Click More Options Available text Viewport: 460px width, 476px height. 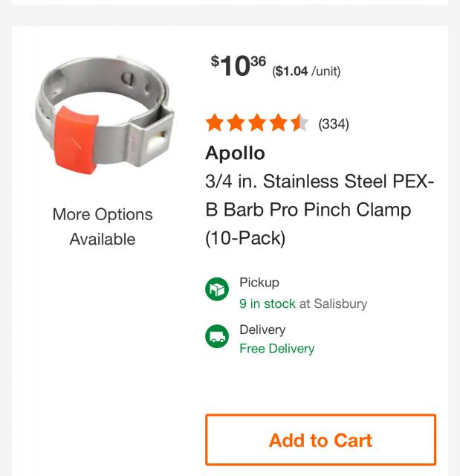pos(103,227)
